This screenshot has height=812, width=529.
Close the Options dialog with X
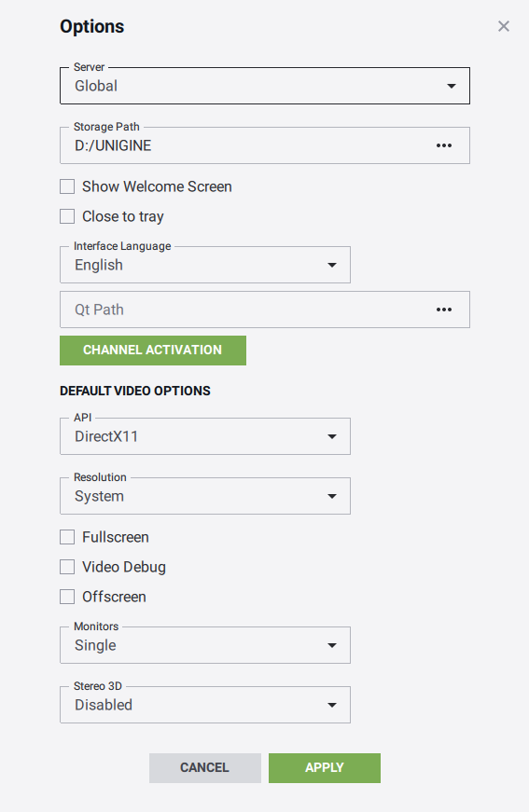tap(504, 26)
